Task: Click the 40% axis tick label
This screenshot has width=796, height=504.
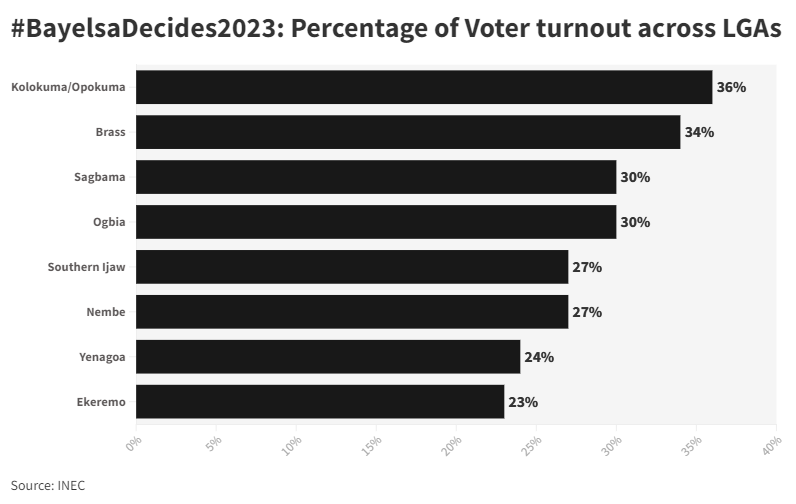Action: 771,445
